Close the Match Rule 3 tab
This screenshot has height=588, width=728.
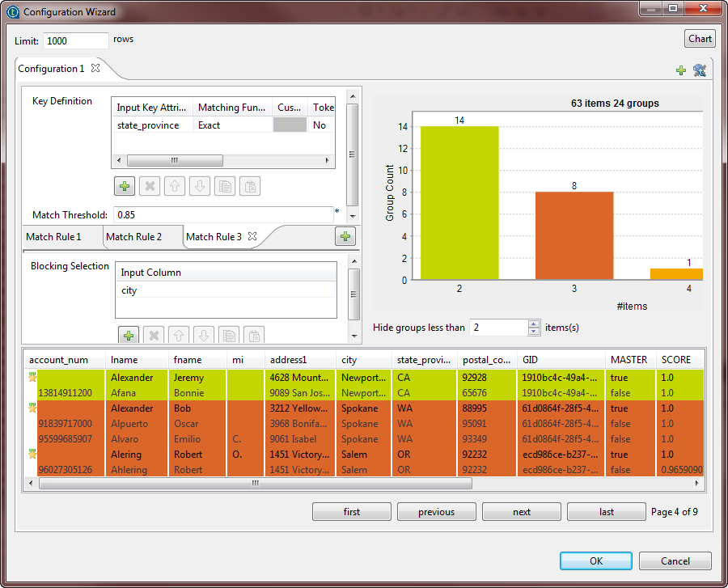click(252, 236)
